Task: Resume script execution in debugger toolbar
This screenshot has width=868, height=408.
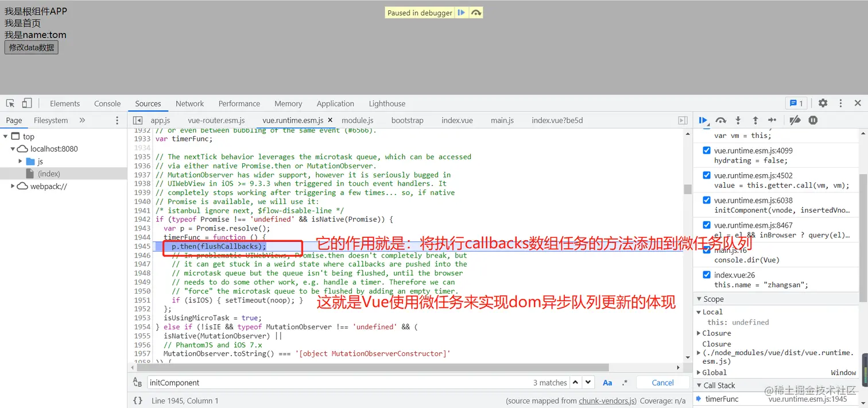Action: coord(703,120)
